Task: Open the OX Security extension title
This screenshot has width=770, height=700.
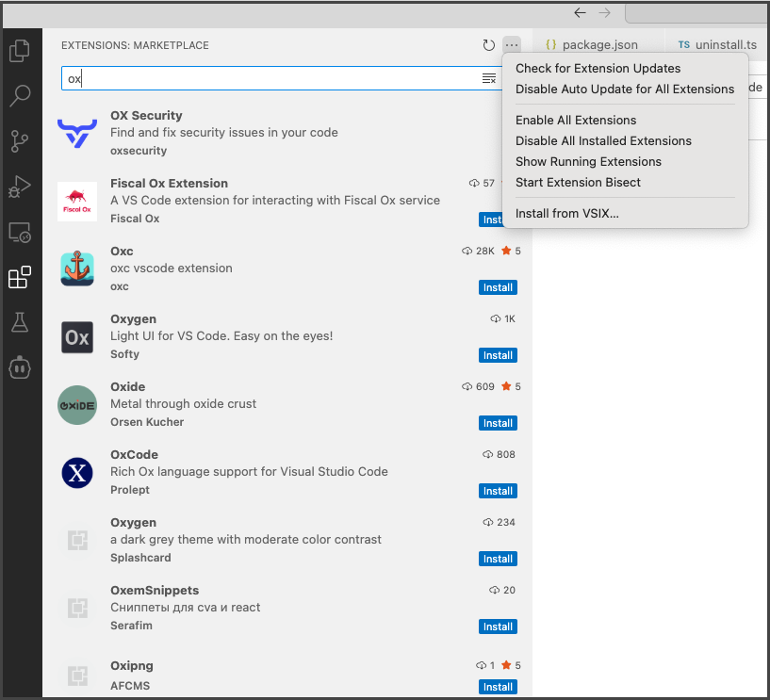Action: click(x=146, y=115)
